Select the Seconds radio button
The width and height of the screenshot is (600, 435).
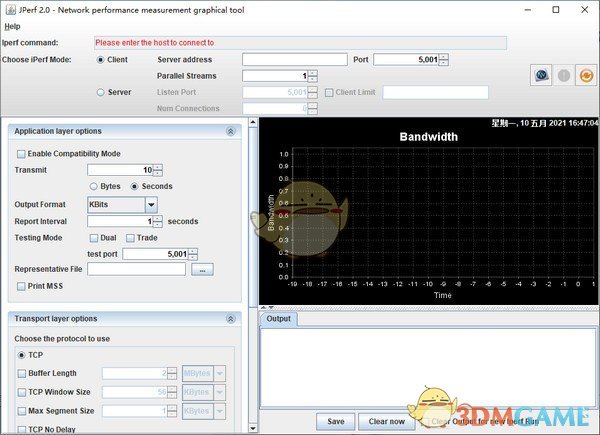(x=134, y=186)
